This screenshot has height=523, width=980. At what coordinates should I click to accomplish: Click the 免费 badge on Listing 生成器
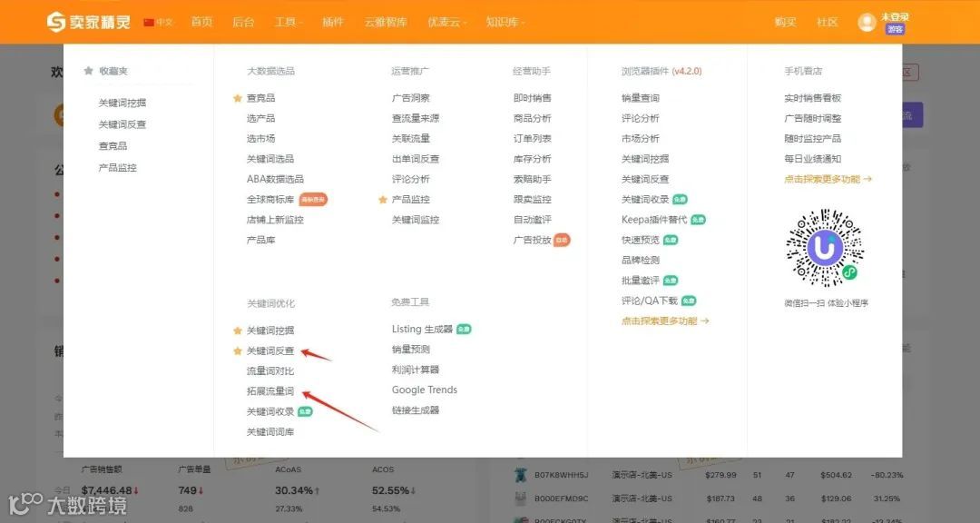pyautogui.click(x=465, y=330)
